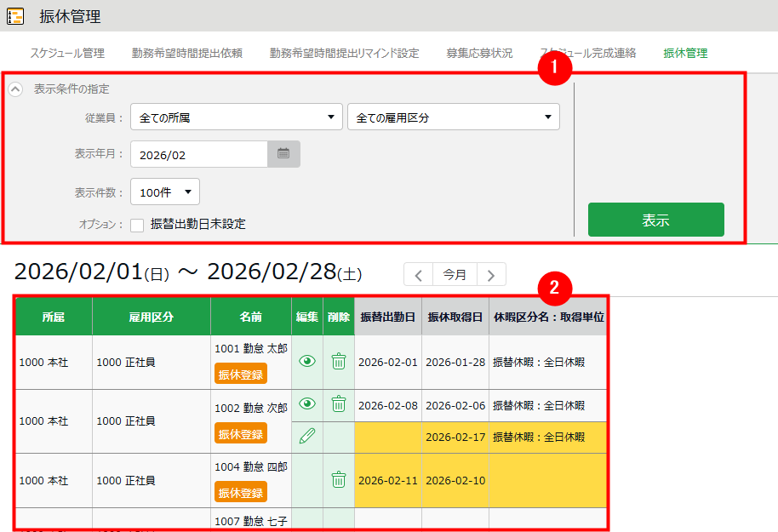Open the 募集応募状況 tab
Image resolution: width=778 pixels, height=532 pixels.
coord(479,53)
